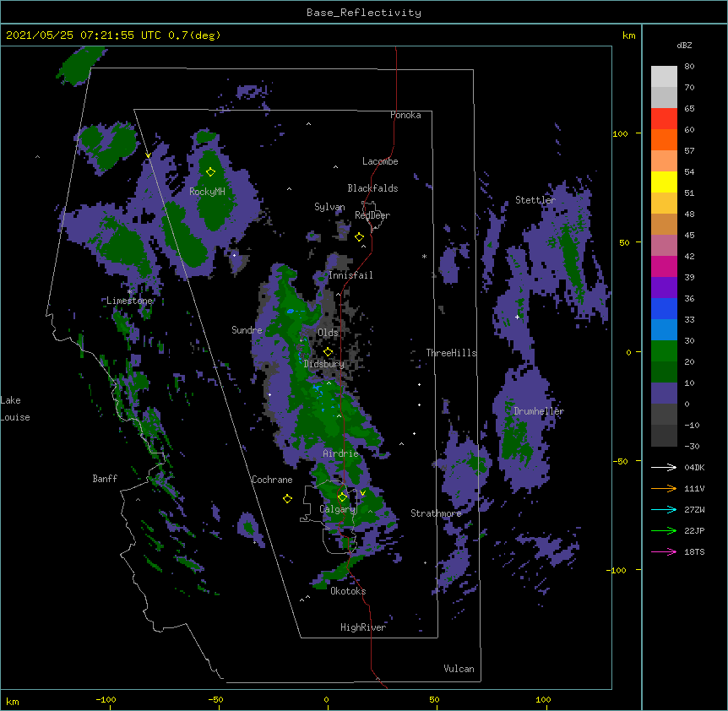Click the Didsbury town label
The width and height of the screenshot is (728, 711).
point(323,364)
